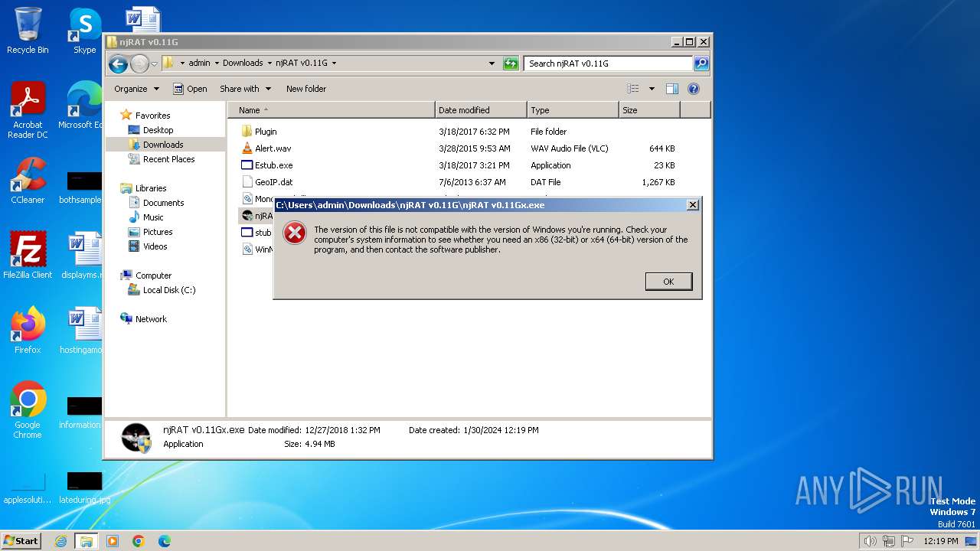Image resolution: width=980 pixels, height=551 pixels.
Task: Open the Recycle Bin desktop icon
Action: tap(28, 31)
